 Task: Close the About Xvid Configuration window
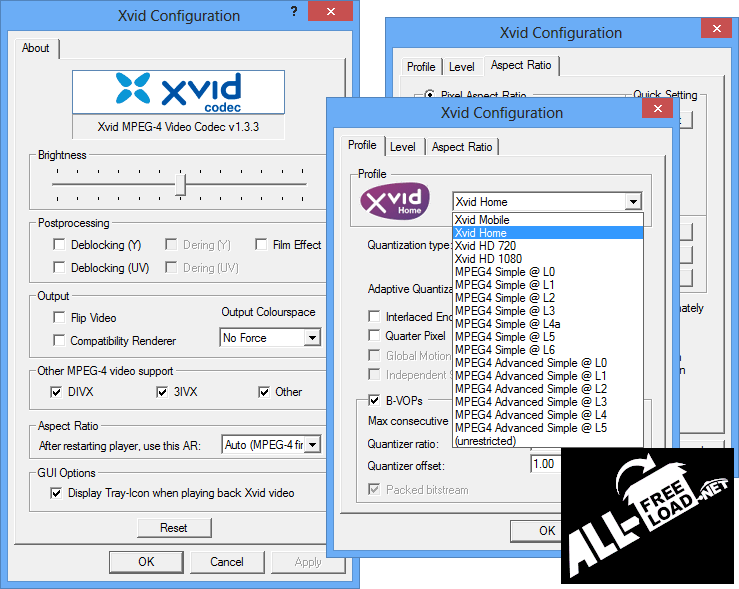click(329, 13)
